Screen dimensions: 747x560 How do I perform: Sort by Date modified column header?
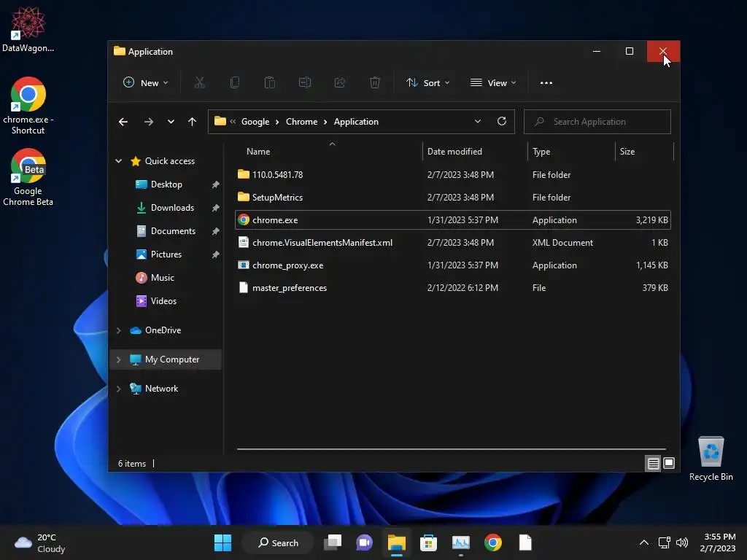[x=475, y=152]
